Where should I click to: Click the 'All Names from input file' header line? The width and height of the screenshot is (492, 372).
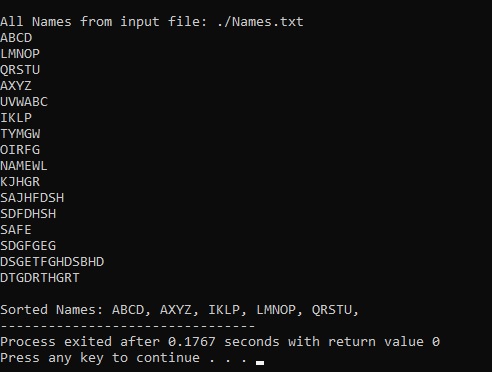click(152, 22)
